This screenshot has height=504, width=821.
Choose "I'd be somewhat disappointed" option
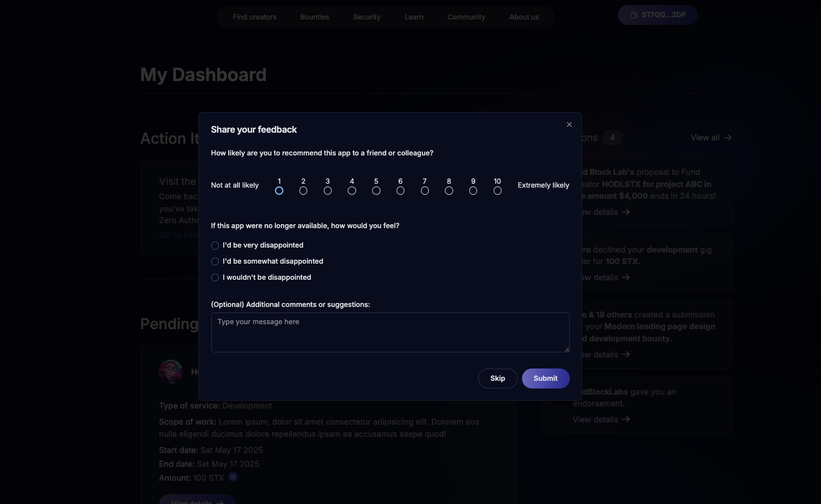click(x=215, y=261)
